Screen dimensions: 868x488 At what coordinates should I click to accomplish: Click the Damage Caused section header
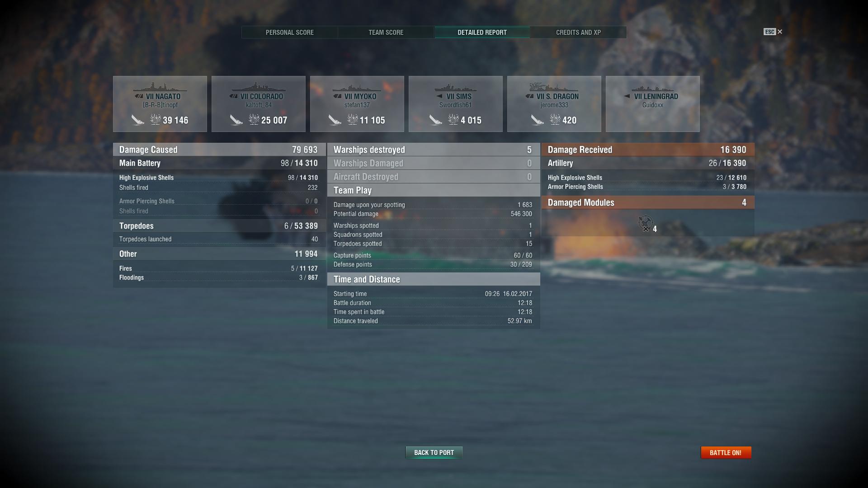tap(219, 150)
